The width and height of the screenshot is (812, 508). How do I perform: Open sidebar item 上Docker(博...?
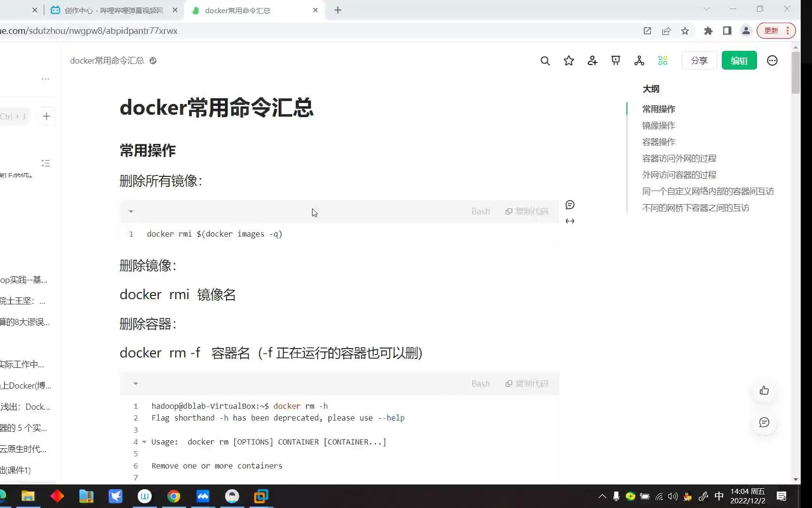pyautogui.click(x=26, y=386)
